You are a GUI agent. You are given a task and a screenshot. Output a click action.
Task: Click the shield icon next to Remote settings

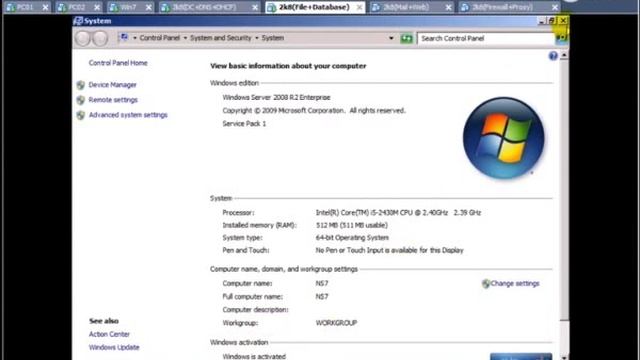coord(81,100)
